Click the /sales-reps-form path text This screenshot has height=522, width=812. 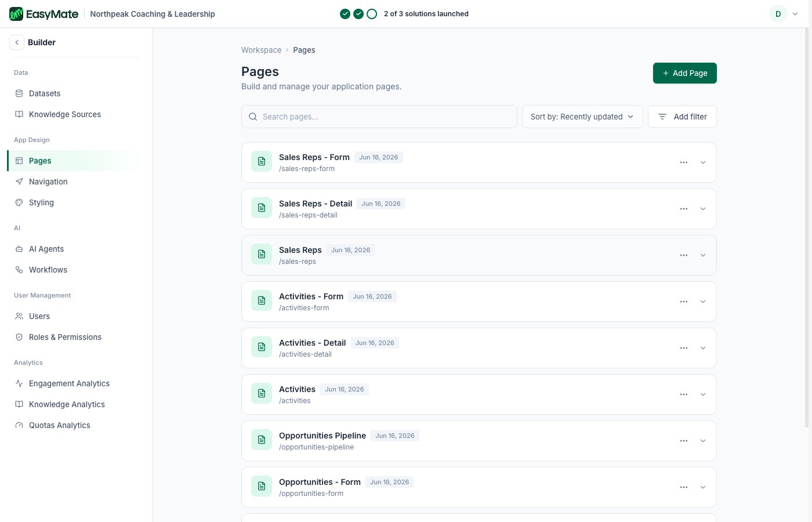click(x=307, y=169)
